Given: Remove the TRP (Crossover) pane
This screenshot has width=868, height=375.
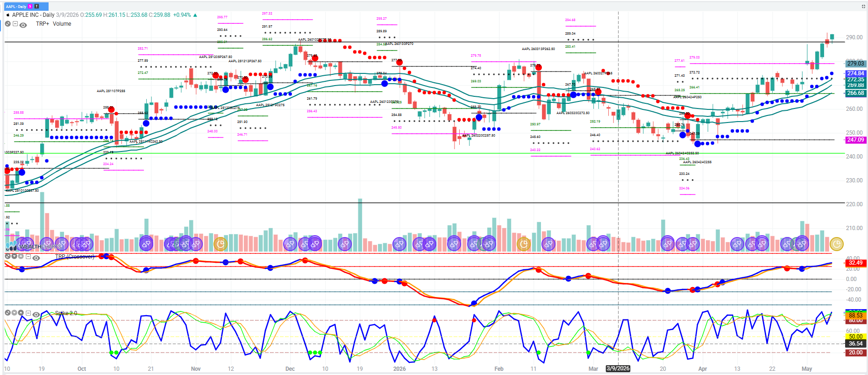Looking at the screenshot, I should (x=7, y=256).
